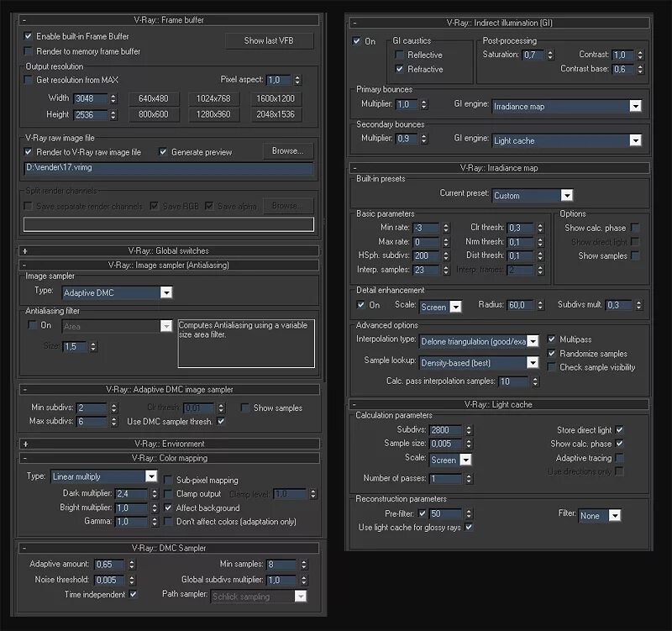The height and width of the screenshot is (631, 672).
Task: Toggle Refractive GI caustics checkbox
Action: click(400, 69)
